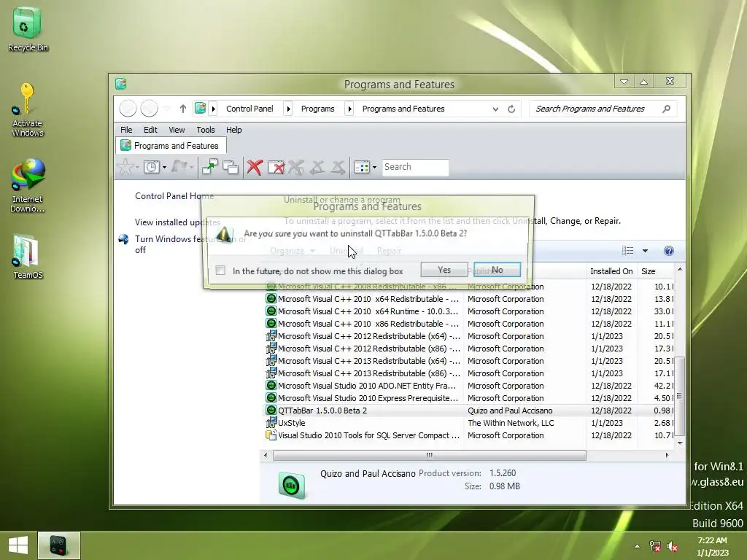The height and width of the screenshot is (560, 747).
Task: Select Microsoft Visual Studio 2010 ADO.NET Entity row
Action: [469, 386]
